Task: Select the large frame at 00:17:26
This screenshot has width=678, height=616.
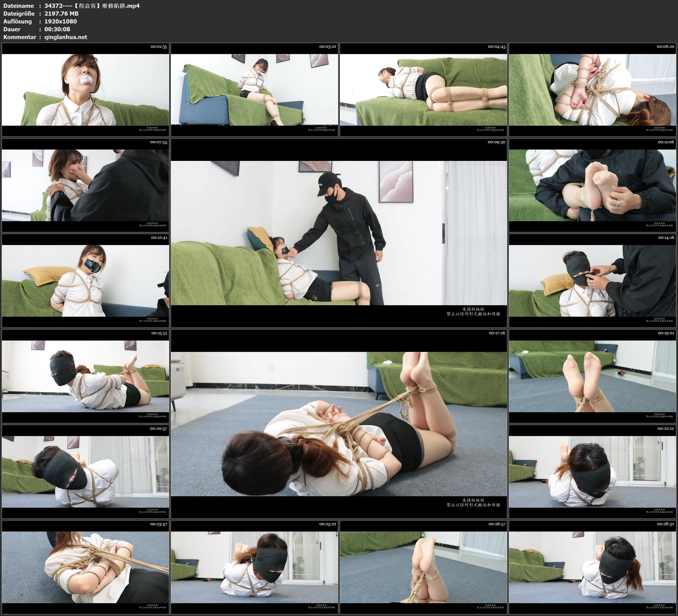Action: pyautogui.click(x=339, y=424)
